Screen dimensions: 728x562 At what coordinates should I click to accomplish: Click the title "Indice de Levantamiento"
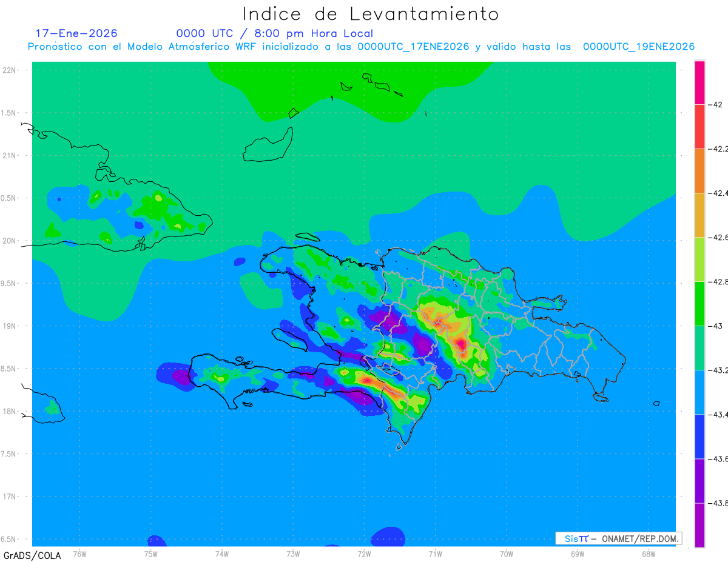tap(371, 14)
